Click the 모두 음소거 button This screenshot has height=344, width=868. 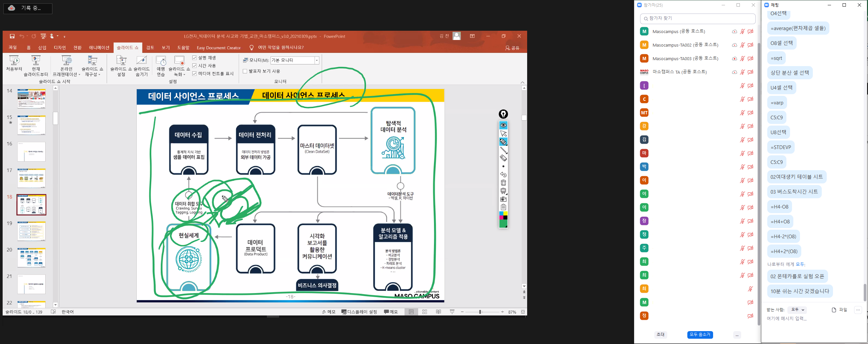click(700, 334)
